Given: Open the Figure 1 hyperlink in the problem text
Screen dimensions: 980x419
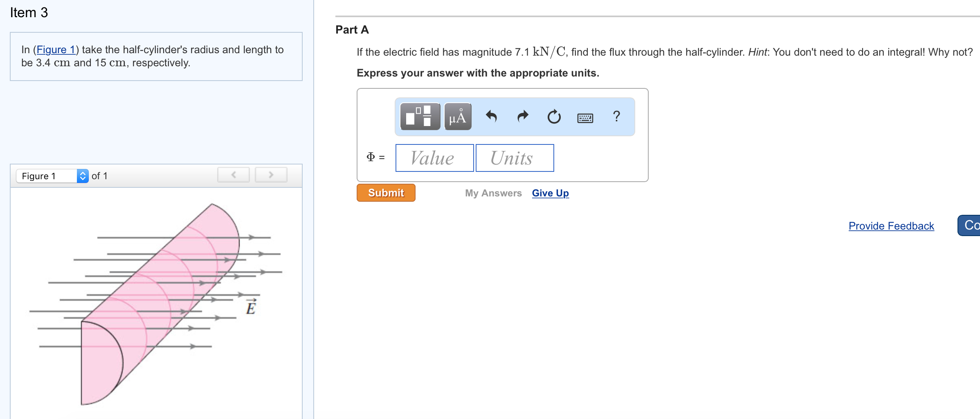Looking at the screenshot, I should click(x=56, y=50).
